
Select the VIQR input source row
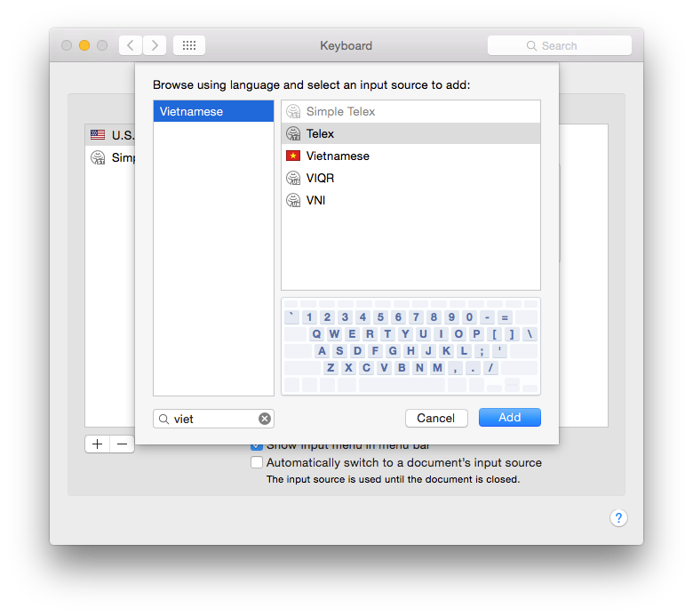coord(410,178)
